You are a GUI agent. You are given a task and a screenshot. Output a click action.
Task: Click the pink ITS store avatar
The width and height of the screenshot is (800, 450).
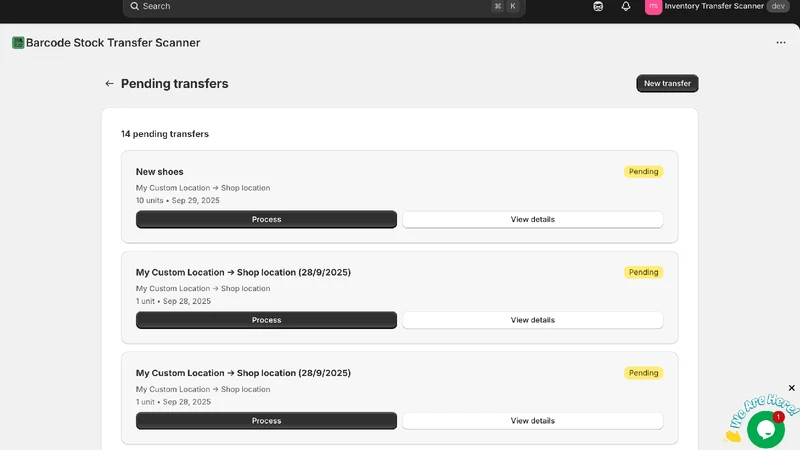(x=653, y=7)
